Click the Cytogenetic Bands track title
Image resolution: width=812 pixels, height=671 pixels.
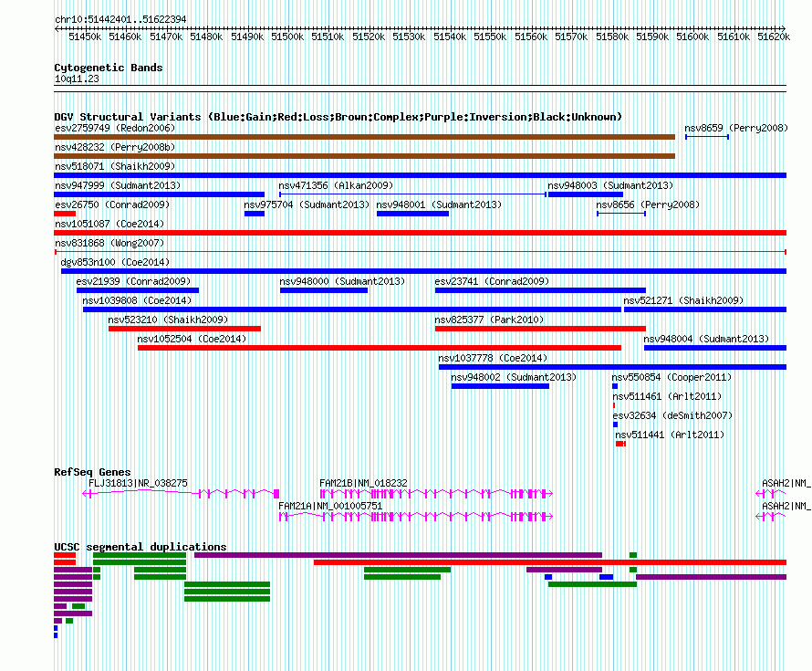click(109, 68)
